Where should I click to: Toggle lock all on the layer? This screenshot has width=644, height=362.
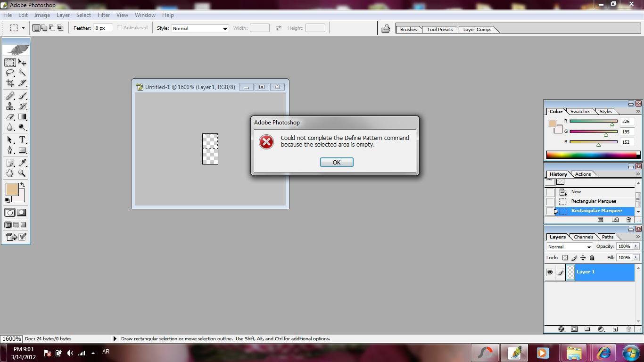coord(592,258)
